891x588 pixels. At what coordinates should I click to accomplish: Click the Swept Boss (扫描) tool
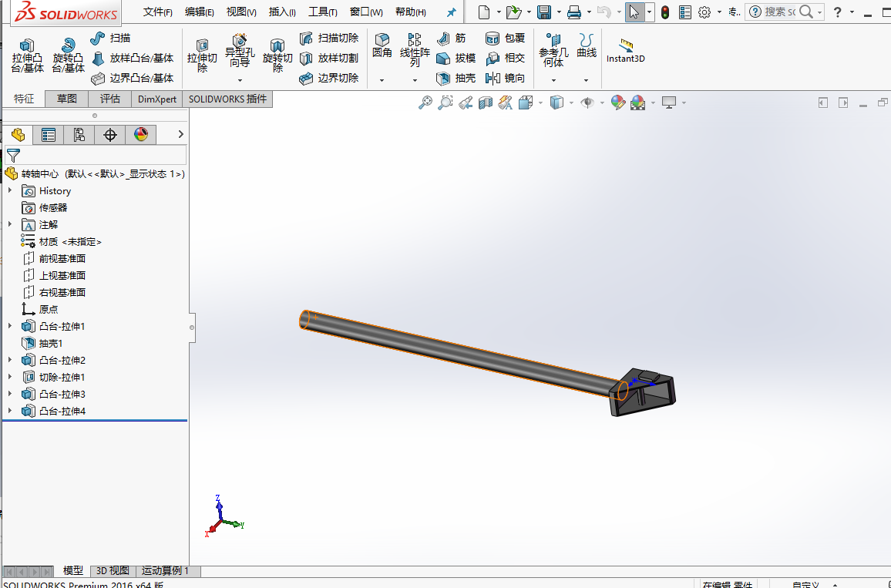click(111, 38)
